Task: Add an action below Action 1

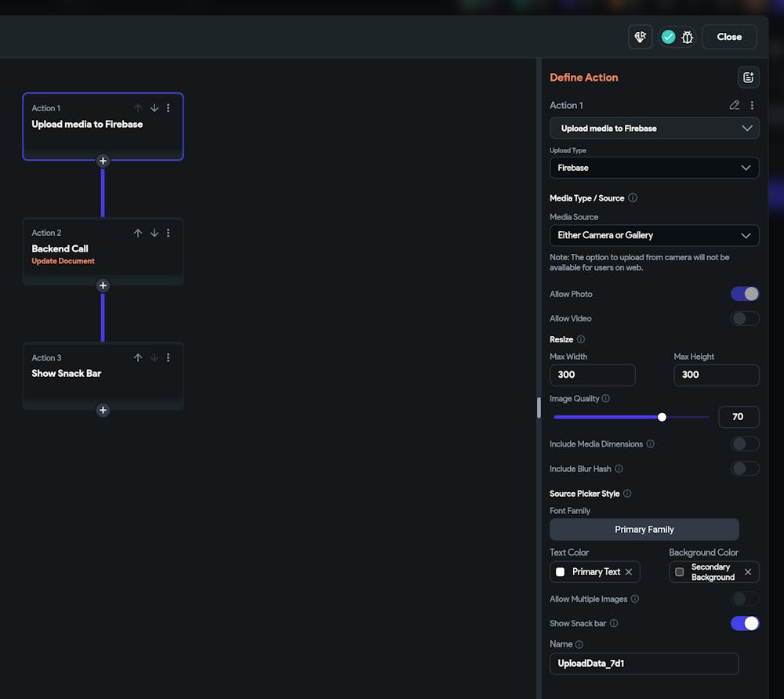Action: coord(103,161)
